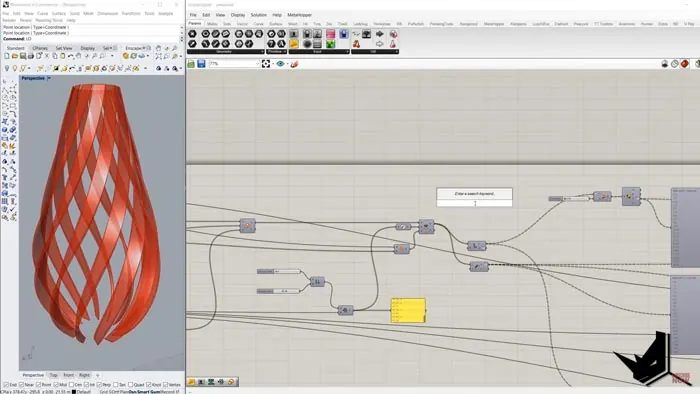Image resolution: width=700 pixels, height=394 pixels.
Task: Click the top number slider left of the multiply node
Action: point(279,271)
